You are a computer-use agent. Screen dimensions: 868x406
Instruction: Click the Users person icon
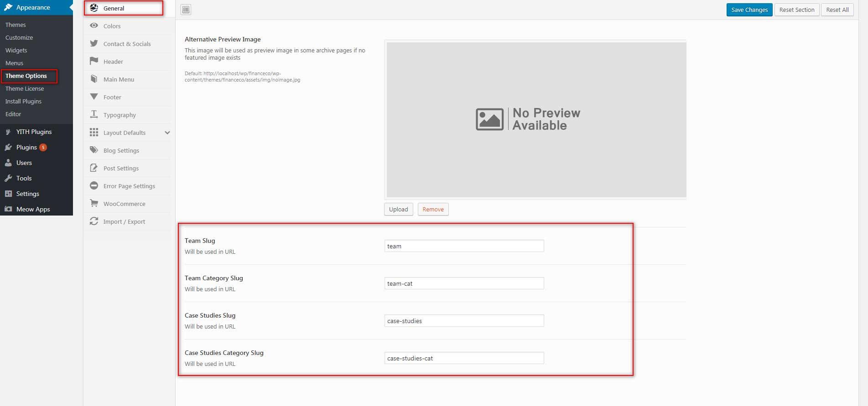(8, 163)
